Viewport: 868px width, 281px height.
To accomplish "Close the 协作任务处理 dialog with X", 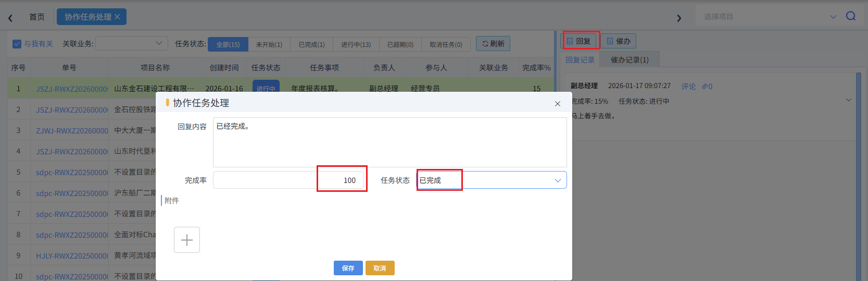I will 557,104.
